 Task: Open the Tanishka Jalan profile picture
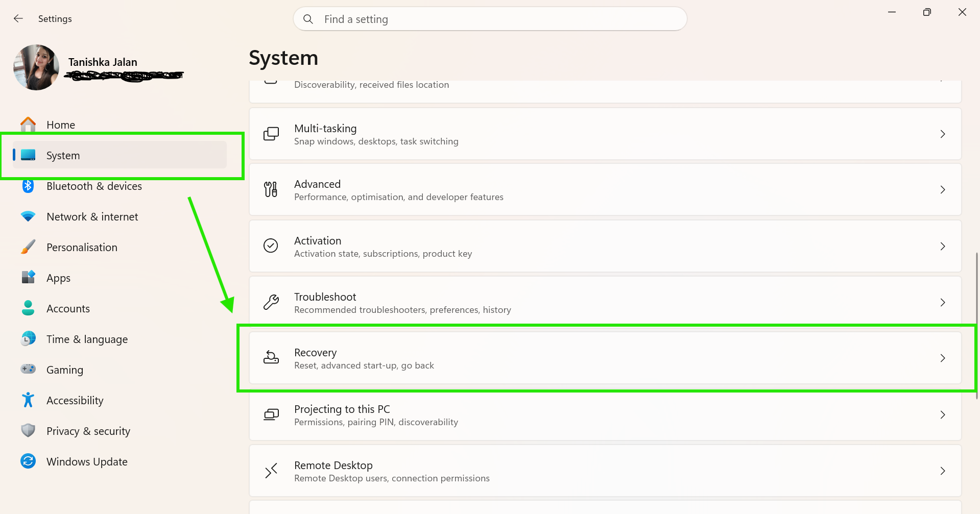pyautogui.click(x=36, y=67)
